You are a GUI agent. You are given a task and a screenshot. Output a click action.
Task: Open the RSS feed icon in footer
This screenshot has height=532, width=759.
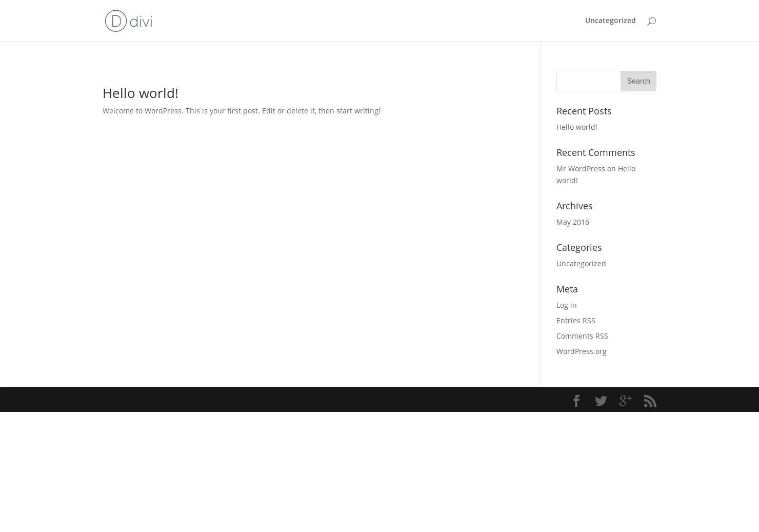pos(650,401)
